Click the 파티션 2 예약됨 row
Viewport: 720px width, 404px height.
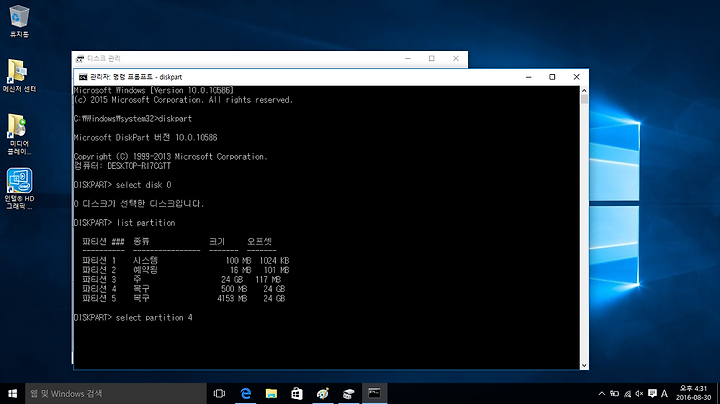(186, 270)
